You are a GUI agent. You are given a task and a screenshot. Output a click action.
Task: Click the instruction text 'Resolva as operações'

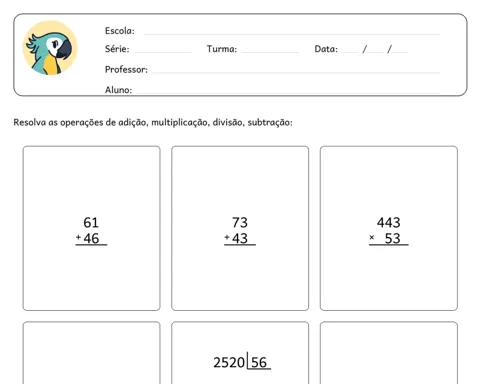coord(58,122)
